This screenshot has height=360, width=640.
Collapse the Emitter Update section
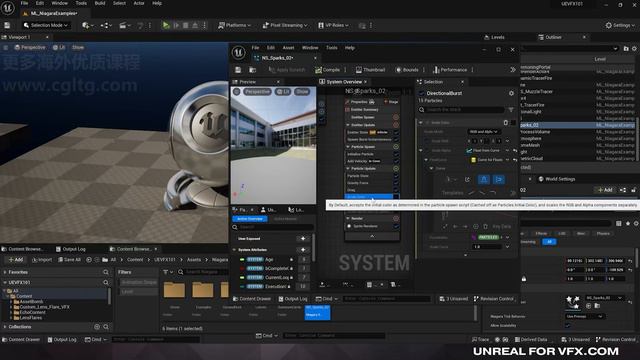[348, 125]
